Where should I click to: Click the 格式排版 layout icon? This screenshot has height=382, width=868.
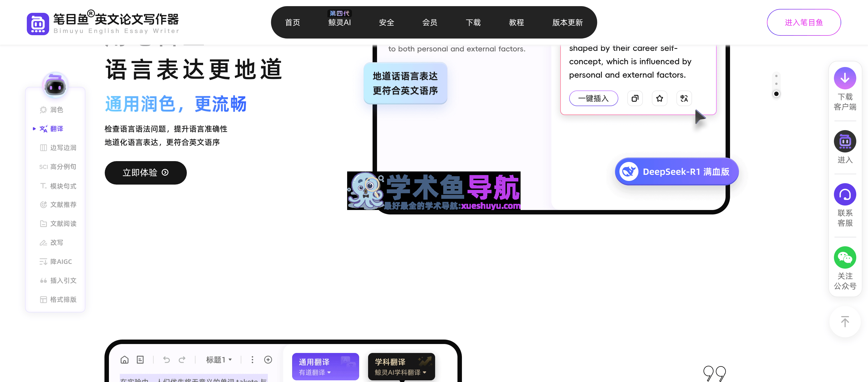(43, 299)
